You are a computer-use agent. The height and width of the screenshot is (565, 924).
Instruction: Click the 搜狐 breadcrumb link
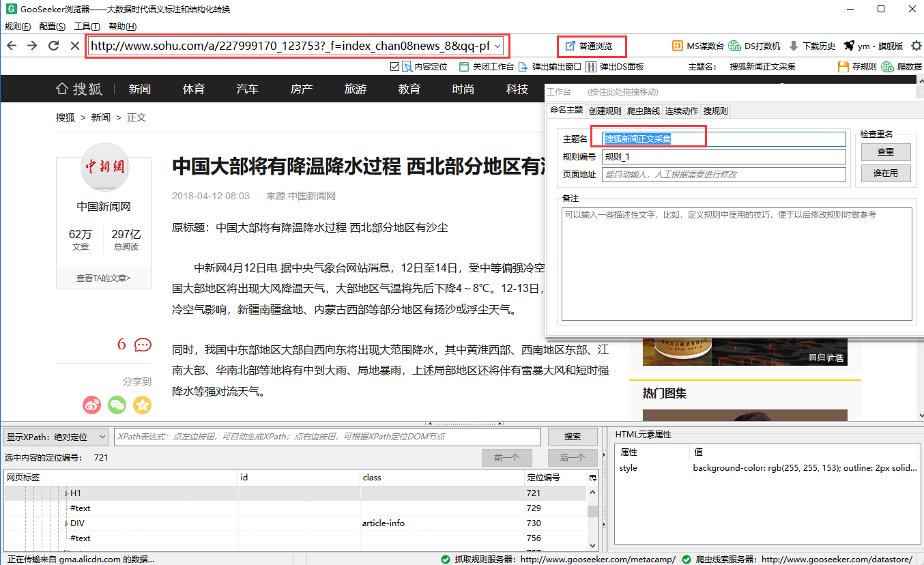pyautogui.click(x=66, y=117)
